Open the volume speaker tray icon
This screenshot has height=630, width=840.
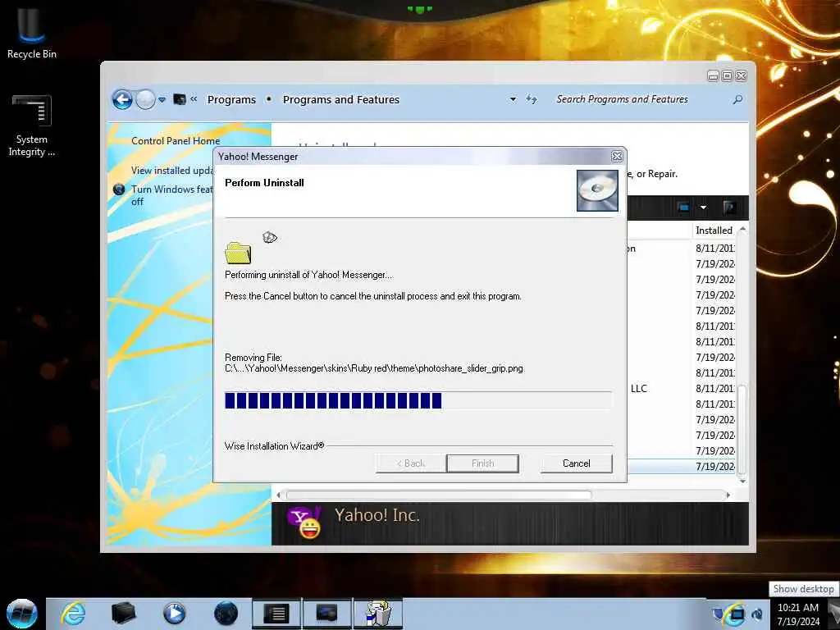[757, 614]
